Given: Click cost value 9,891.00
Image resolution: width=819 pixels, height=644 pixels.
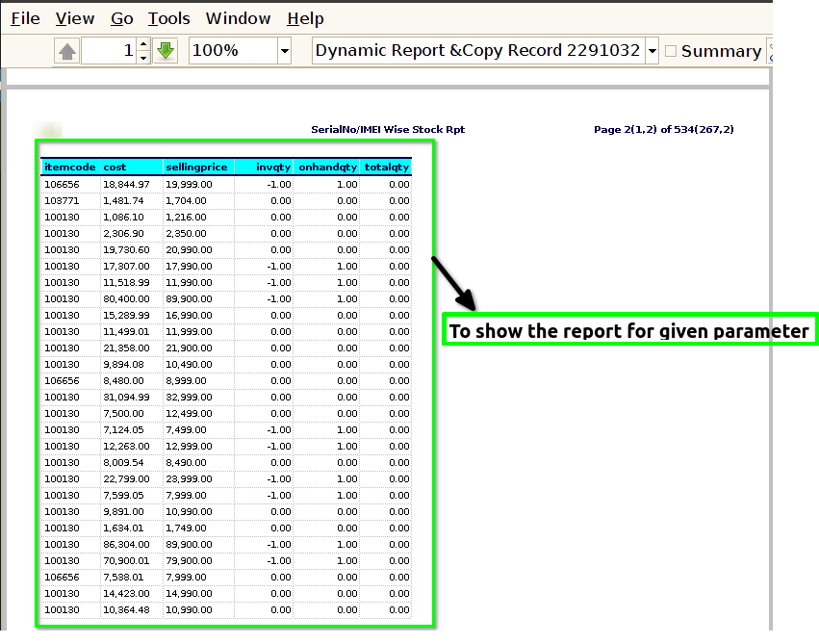Looking at the screenshot, I should (x=123, y=511).
